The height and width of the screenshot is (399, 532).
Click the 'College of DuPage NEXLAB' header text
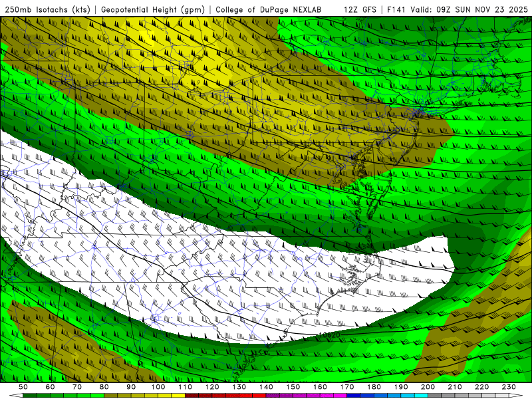[x=268, y=9]
